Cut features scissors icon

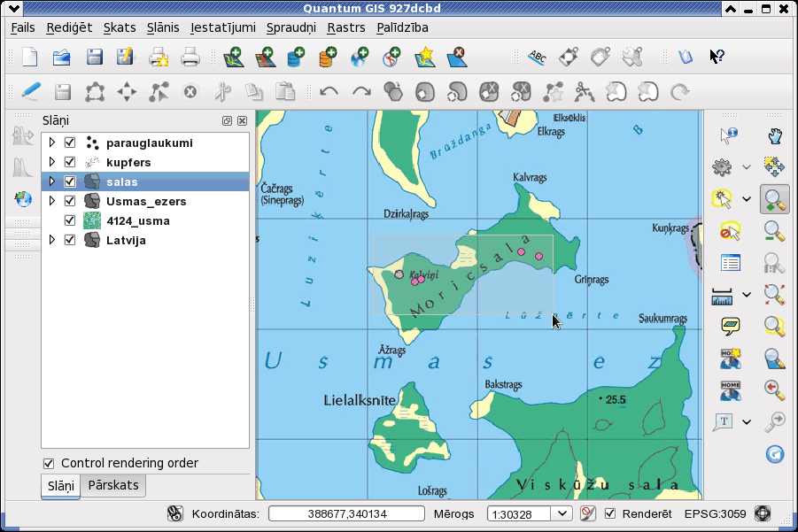(x=222, y=92)
